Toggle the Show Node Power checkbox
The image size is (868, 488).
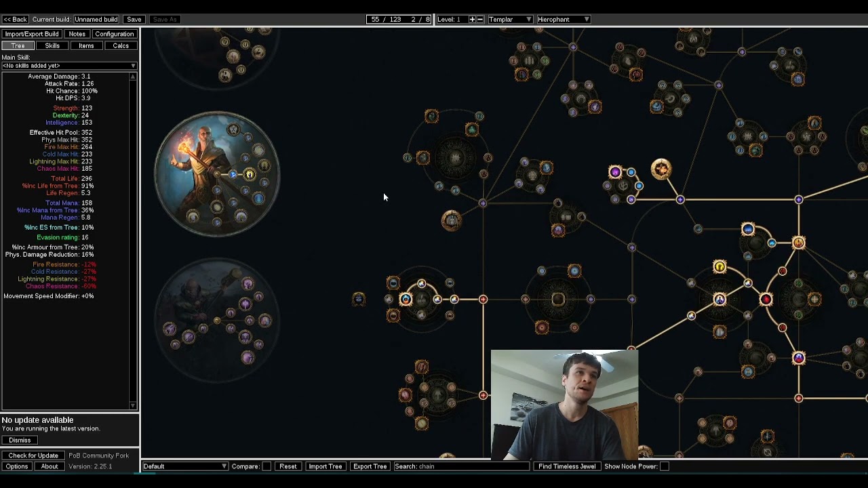click(665, 466)
